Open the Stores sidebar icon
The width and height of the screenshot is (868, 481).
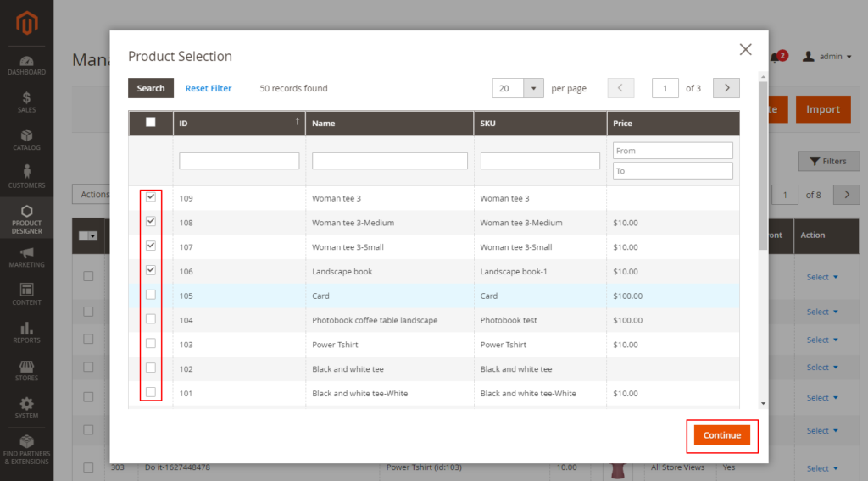point(26,370)
